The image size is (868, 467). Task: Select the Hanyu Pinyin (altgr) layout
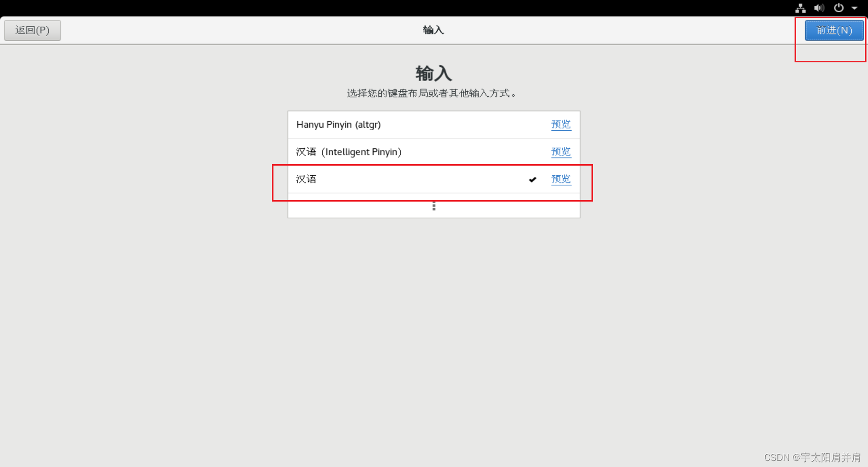[x=433, y=125]
